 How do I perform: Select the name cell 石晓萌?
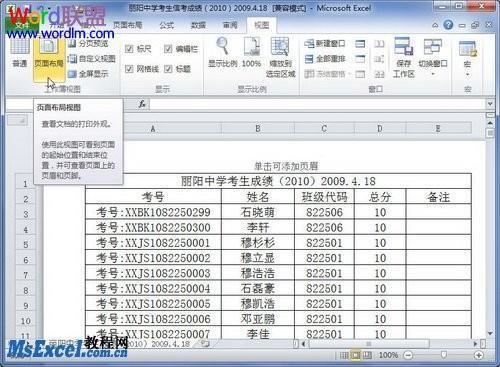pos(258,212)
